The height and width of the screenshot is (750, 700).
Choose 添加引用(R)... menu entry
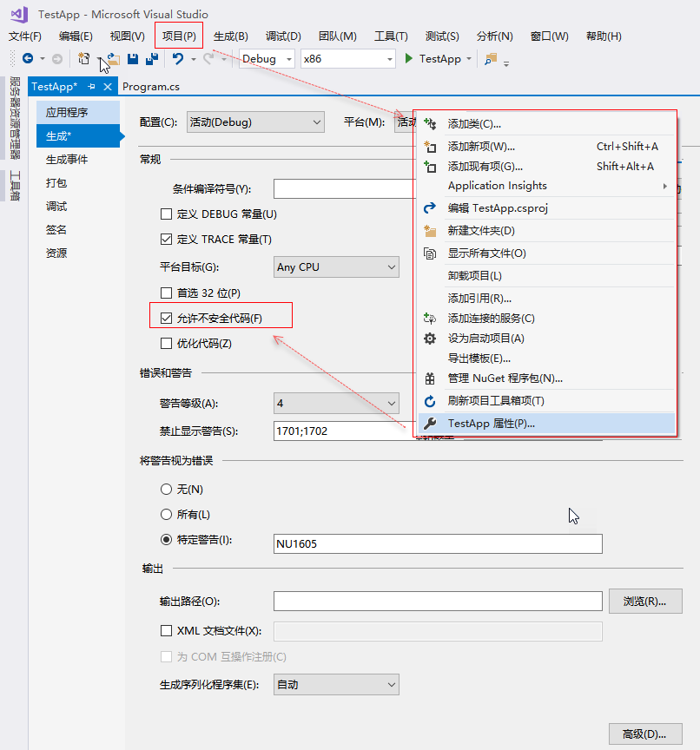pyautogui.click(x=546, y=299)
